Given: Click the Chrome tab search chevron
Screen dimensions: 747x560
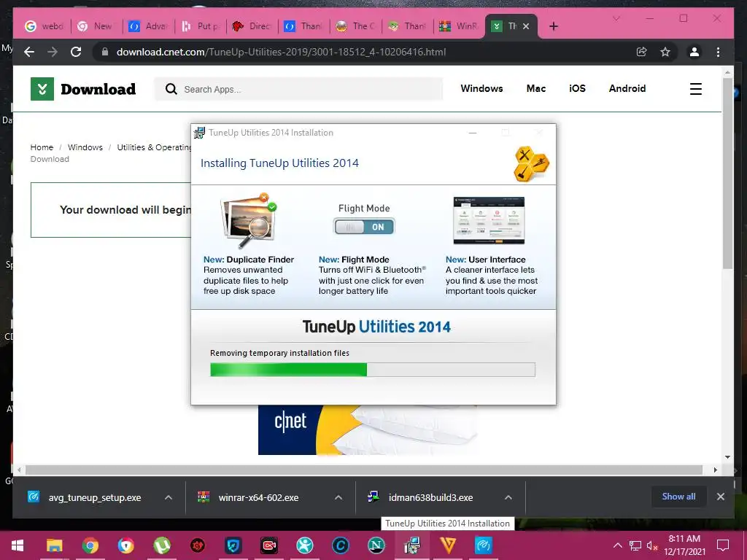Looking at the screenshot, I should [x=616, y=18].
